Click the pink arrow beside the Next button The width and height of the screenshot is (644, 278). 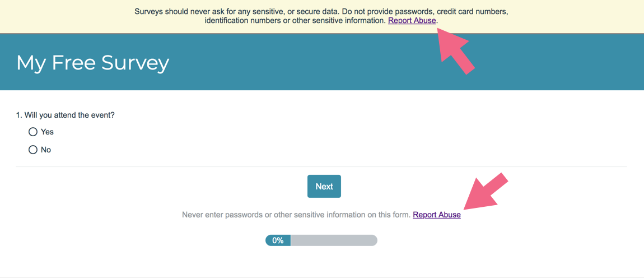click(x=484, y=192)
